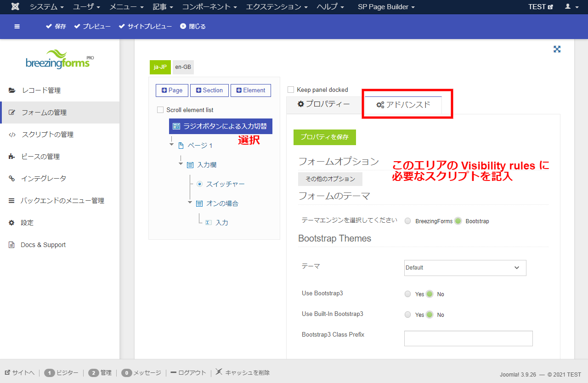Open the テーマ Default dropdown

click(x=465, y=268)
